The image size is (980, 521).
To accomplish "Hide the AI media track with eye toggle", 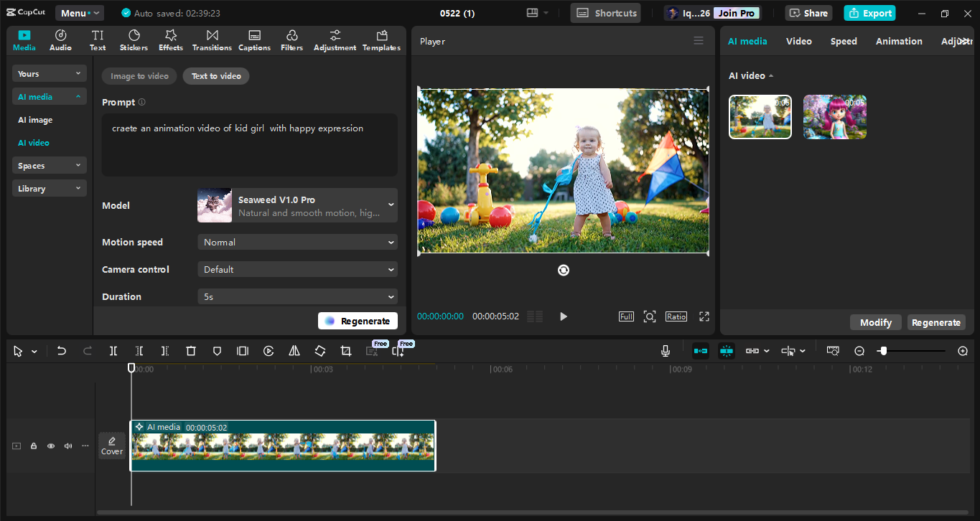I will pos(50,446).
